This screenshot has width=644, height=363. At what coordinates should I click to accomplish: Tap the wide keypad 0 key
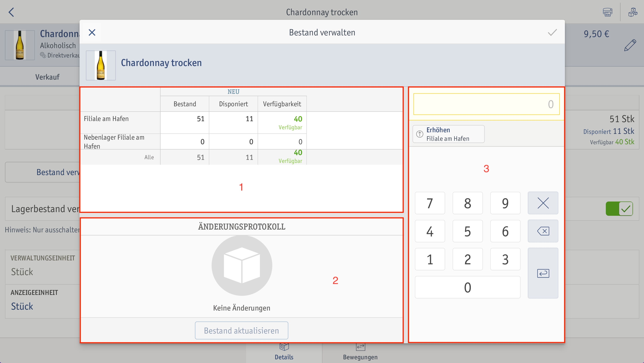pyautogui.click(x=468, y=287)
